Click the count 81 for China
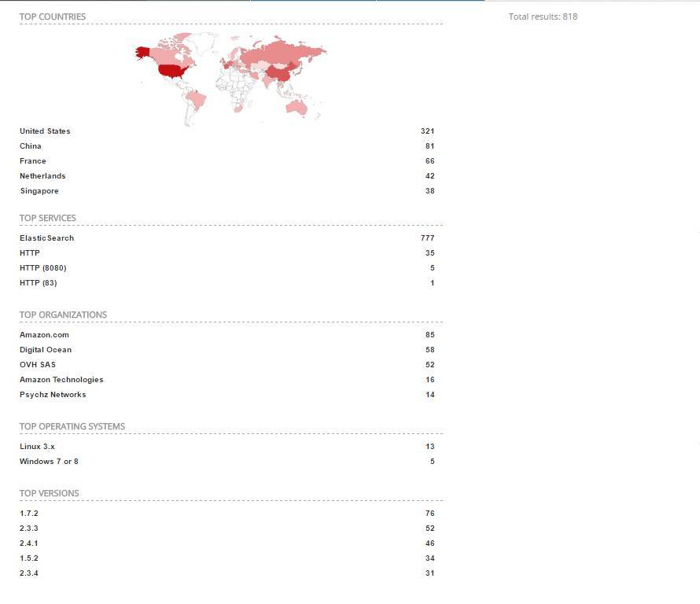This screenshot has width=700, height=604. pyautogui.click(x=430, y=146)
